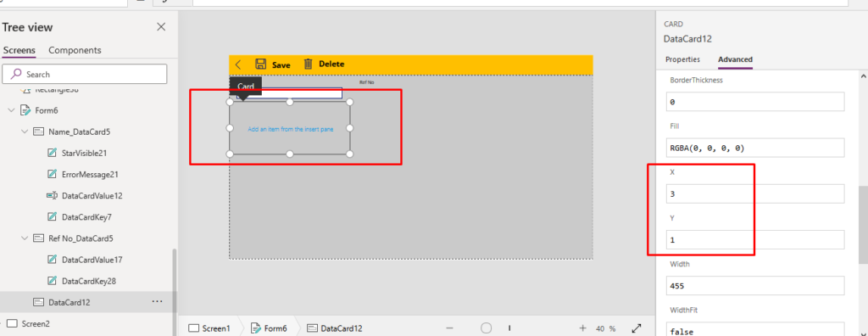This screenshot has width=868, height=336.
Task: Click the Delete trash icon
Action: tap(309, 64)
